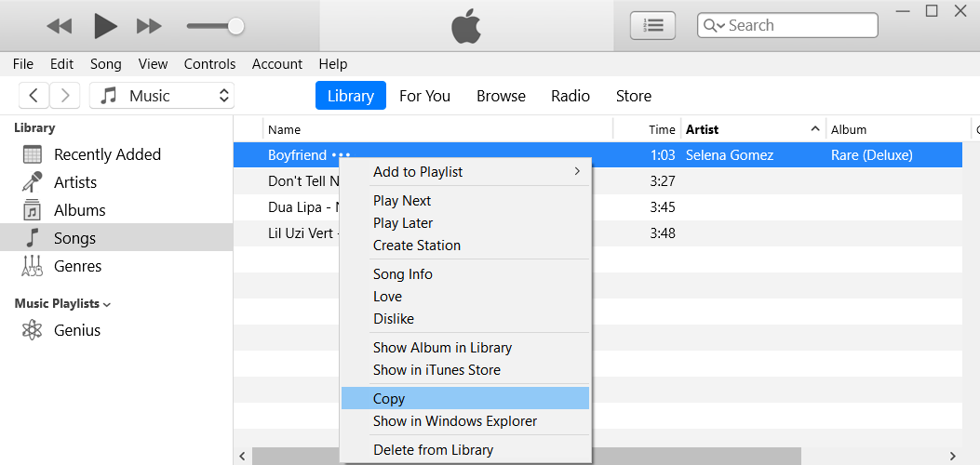Click the horizontal scrollbar right arrow
This screenshot has height=465, width=980.
[x=953, y=456]
